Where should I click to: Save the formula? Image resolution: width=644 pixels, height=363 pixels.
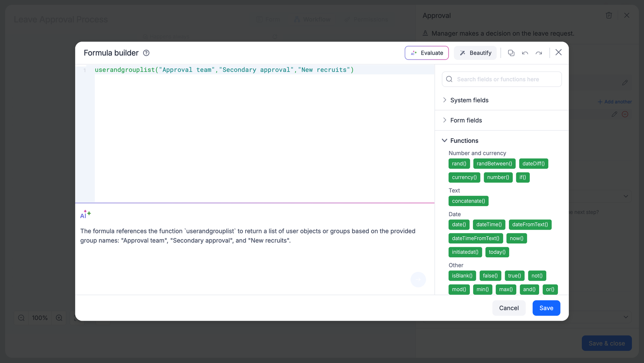pyautogui.click(x=546, y=308)
